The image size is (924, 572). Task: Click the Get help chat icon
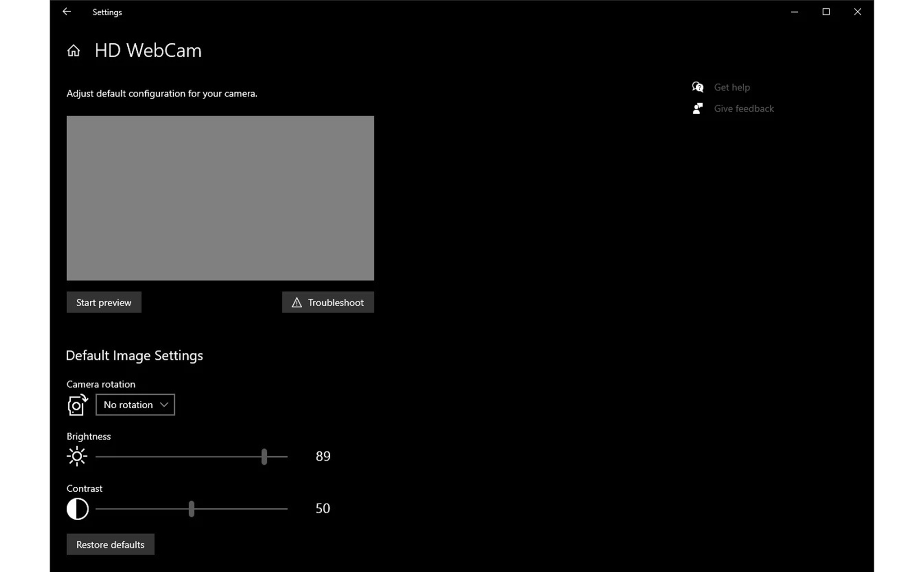pos(698,87)
